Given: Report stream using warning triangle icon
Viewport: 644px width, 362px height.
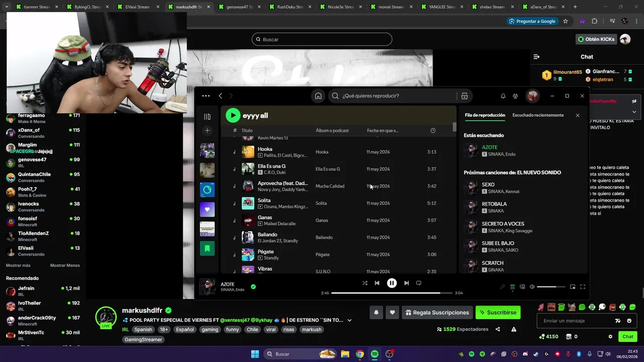Looking at the screenshot, I should tap(514, 329).
